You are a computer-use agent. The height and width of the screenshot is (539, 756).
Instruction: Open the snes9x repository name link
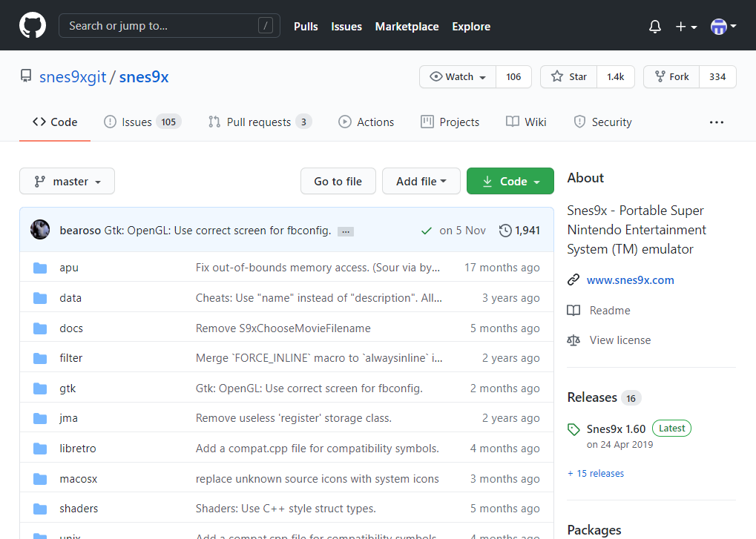[144, 77]
